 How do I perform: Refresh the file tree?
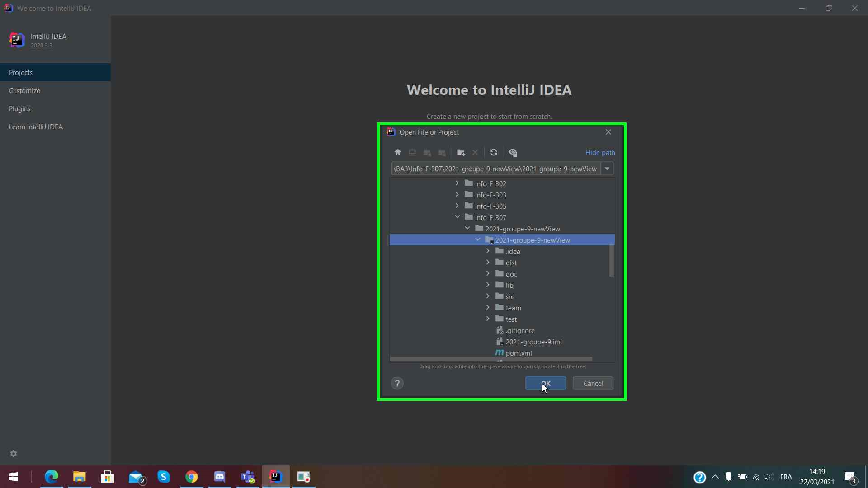coord(494,153)
